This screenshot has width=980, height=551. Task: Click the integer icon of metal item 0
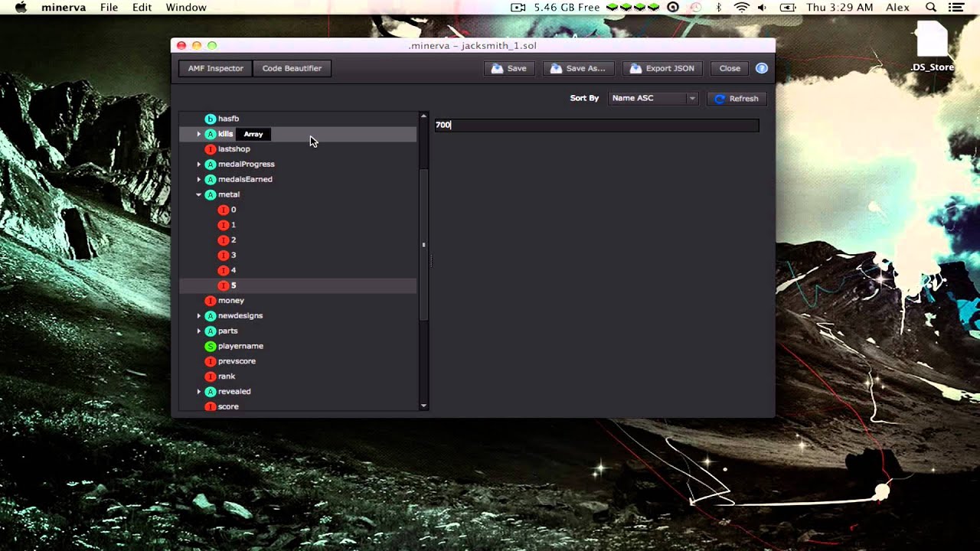click(x=224, y=210)
